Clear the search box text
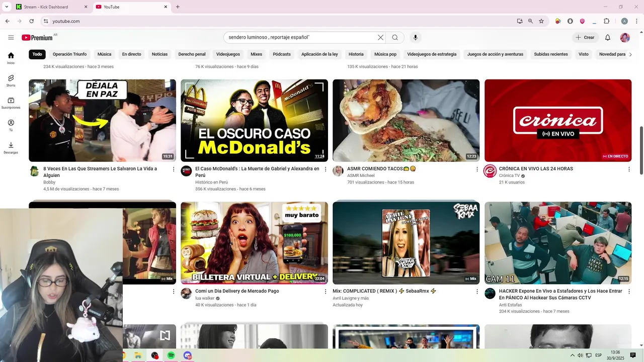 [x=380, y=37]
